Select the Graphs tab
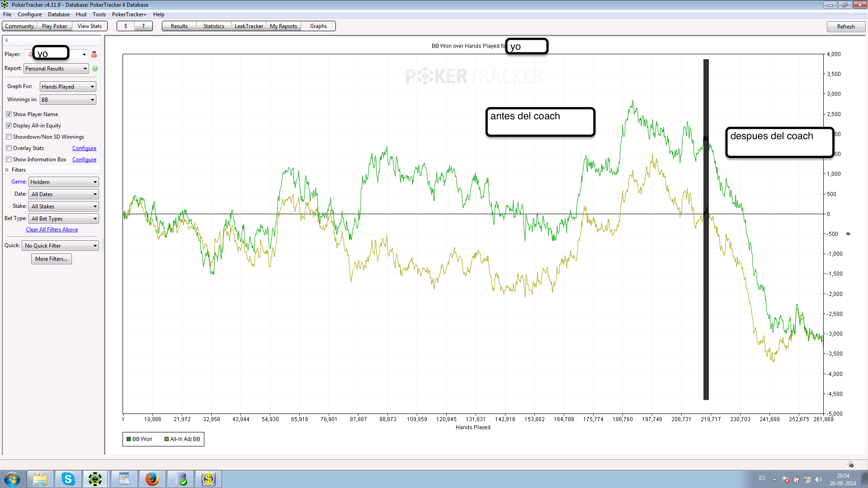868x488 pixels. [x=318, y=26]
